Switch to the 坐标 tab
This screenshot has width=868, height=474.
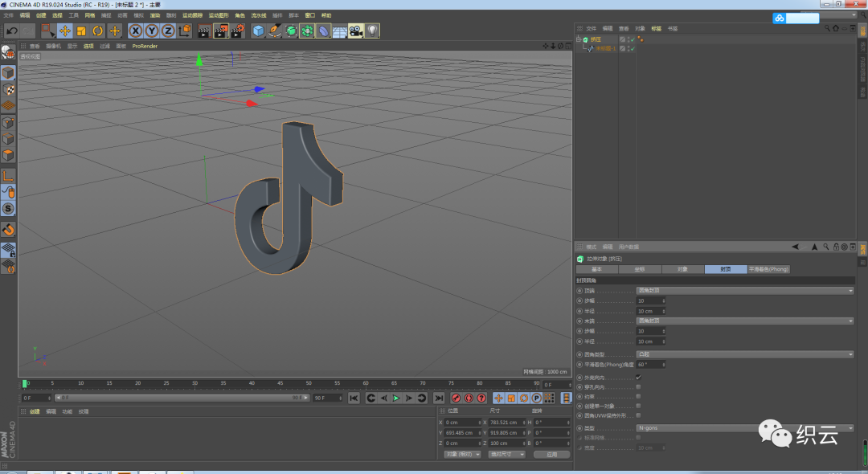(640, 269)
